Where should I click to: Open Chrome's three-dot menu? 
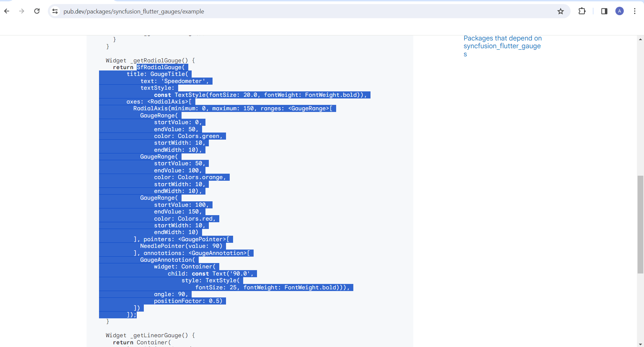[x=635, y=11]
